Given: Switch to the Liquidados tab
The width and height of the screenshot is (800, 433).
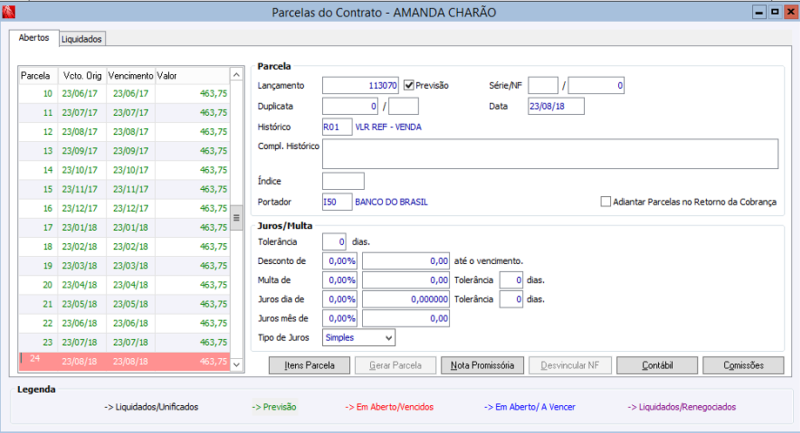Looking at the screenshot, I should [x=82, y=39].
